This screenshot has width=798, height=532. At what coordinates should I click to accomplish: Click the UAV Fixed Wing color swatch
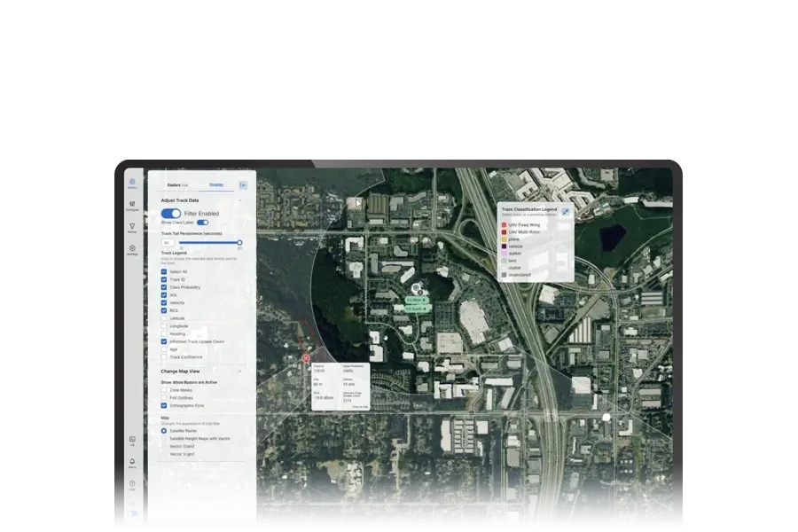click(505, 224)
